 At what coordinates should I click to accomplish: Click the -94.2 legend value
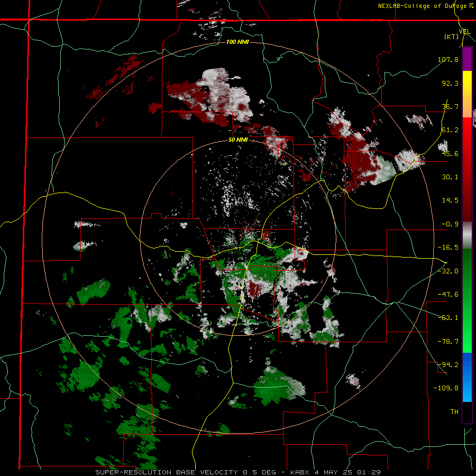coord(448,364)
